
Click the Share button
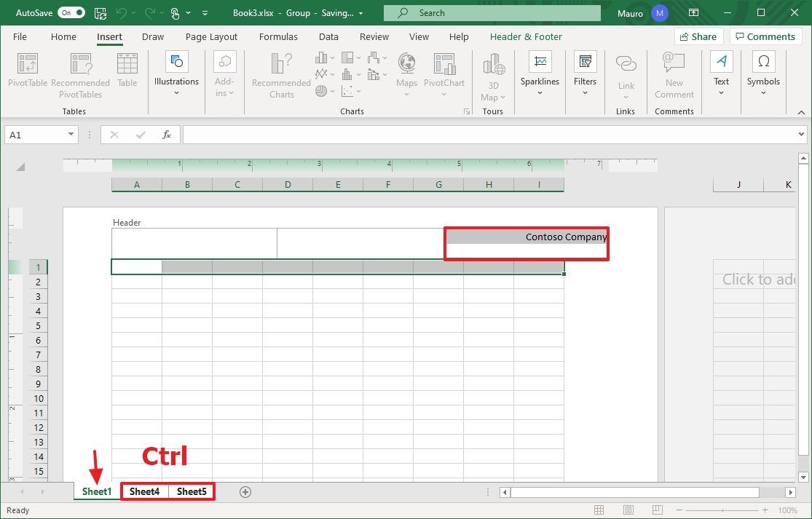click(698, 36)
